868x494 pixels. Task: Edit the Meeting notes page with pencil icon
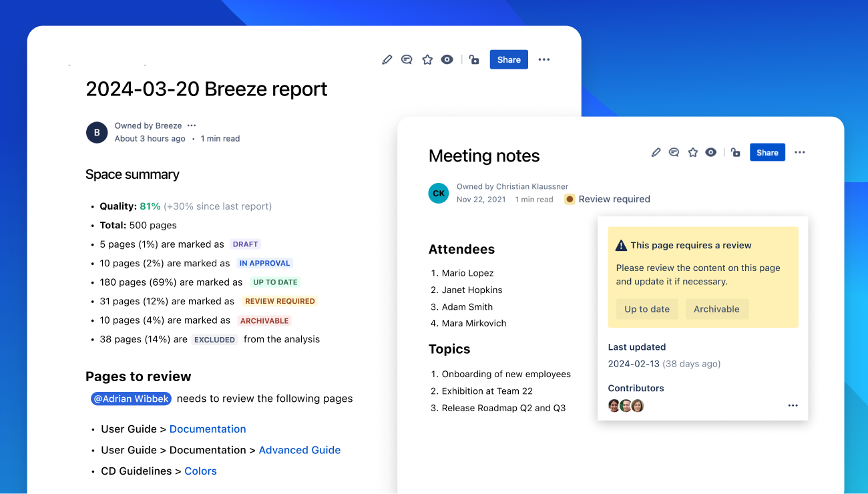pos(656,152)
